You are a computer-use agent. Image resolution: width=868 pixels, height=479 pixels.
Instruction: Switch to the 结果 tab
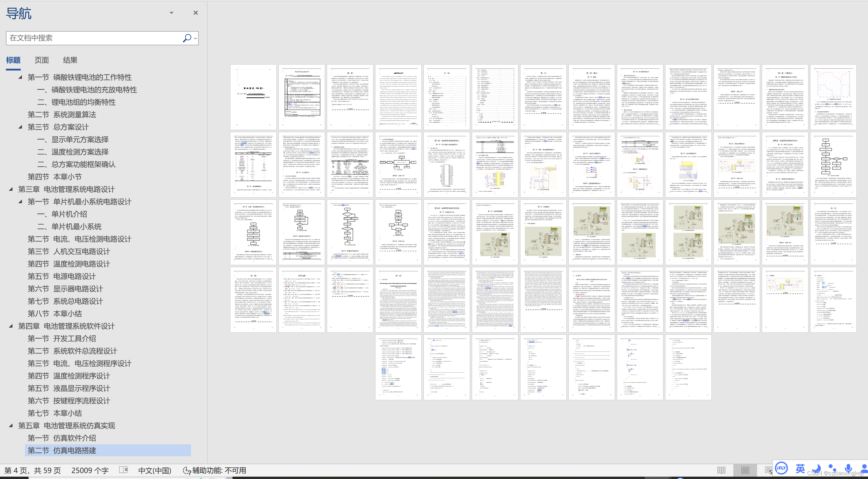click(x=70, y=60)
